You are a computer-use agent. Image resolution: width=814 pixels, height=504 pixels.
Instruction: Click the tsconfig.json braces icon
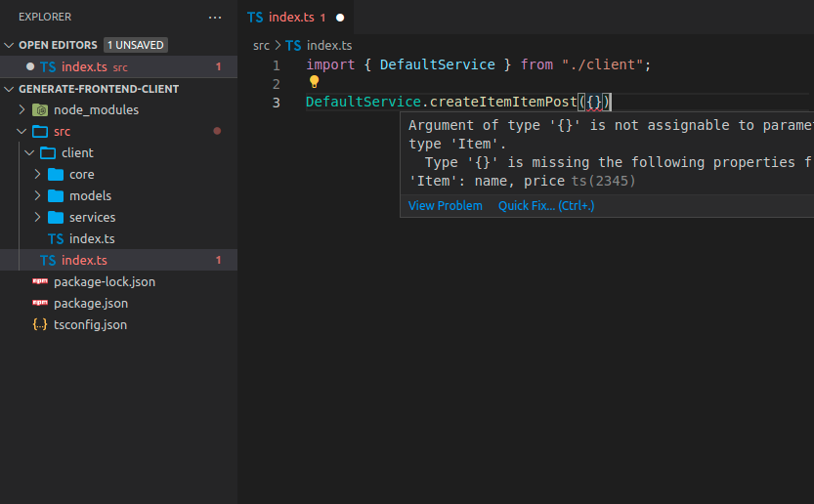(40, 325)
